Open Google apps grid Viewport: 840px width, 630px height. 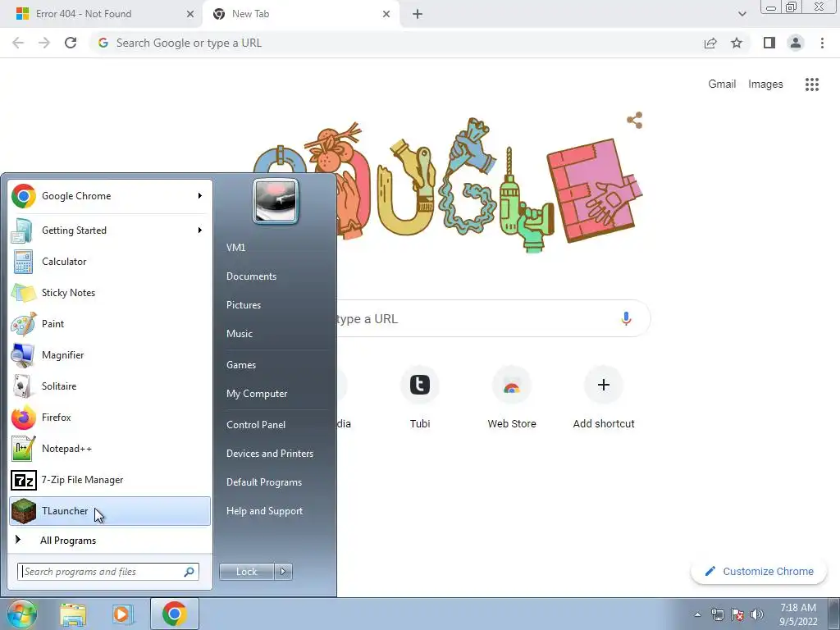[812, 84]
